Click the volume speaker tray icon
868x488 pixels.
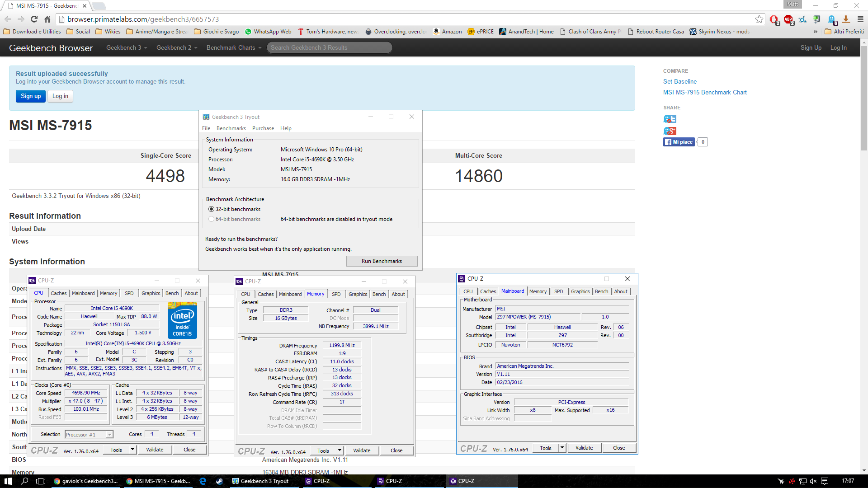[813, 481]
